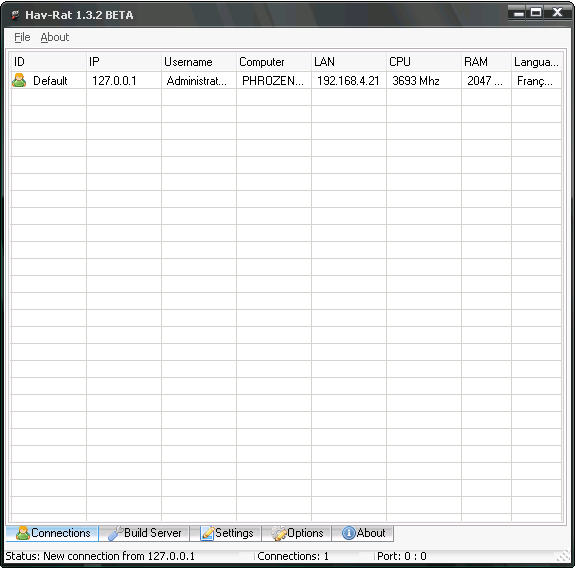Open the File menu
The width and height of the screenshot is (575, 568).
point(22,37)
